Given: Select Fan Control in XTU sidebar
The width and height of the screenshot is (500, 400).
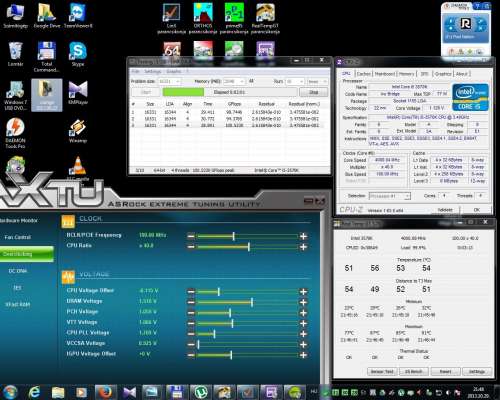Looking at the screenshot, I should [x=17, y=237].
